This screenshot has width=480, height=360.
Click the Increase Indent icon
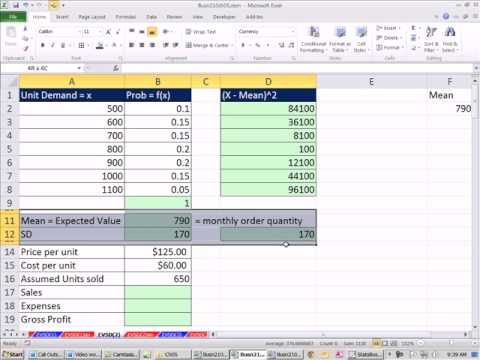tap(176, 45)
